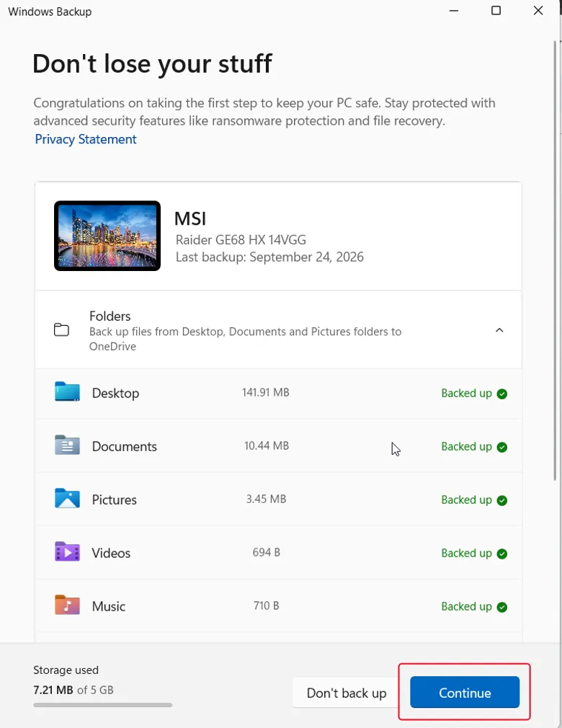The image size is (562, 728).
Task: Click the Windows Backup window title
Action: click(x=50, y=12)
